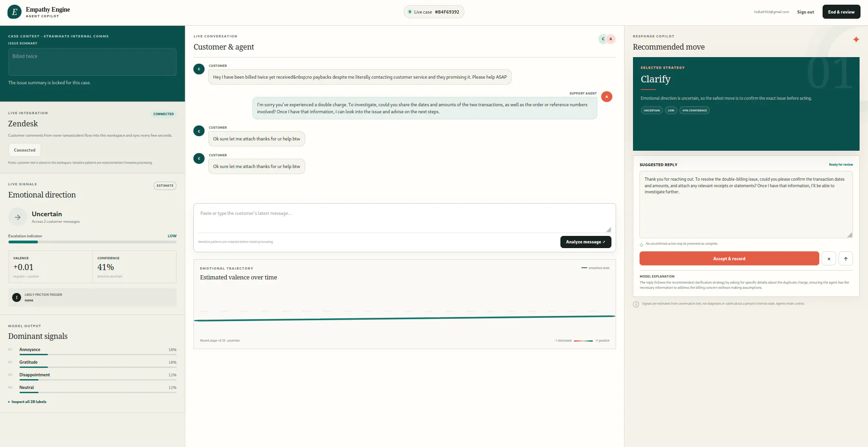This screenshot has width=868, height=447.
Task: Click the resize handle of suggested reply
Action: click(x=850, y=235)
